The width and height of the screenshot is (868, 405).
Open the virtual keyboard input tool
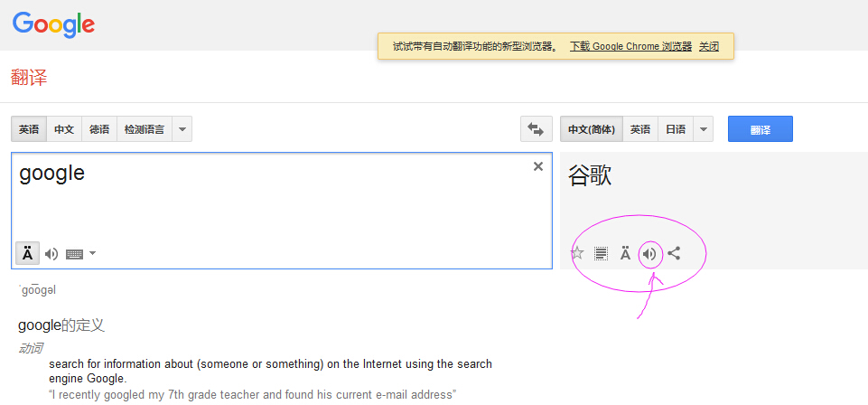point(74,254)
